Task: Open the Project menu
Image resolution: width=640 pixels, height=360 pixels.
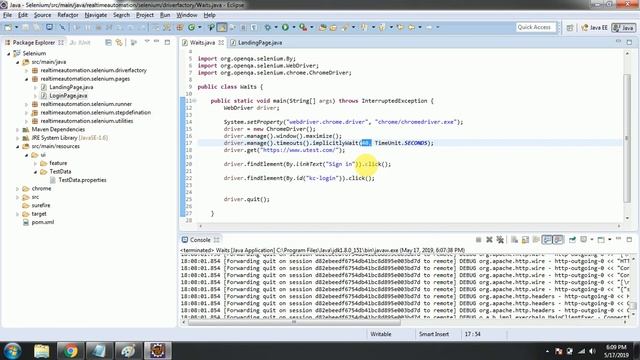Action: point(145,15)
